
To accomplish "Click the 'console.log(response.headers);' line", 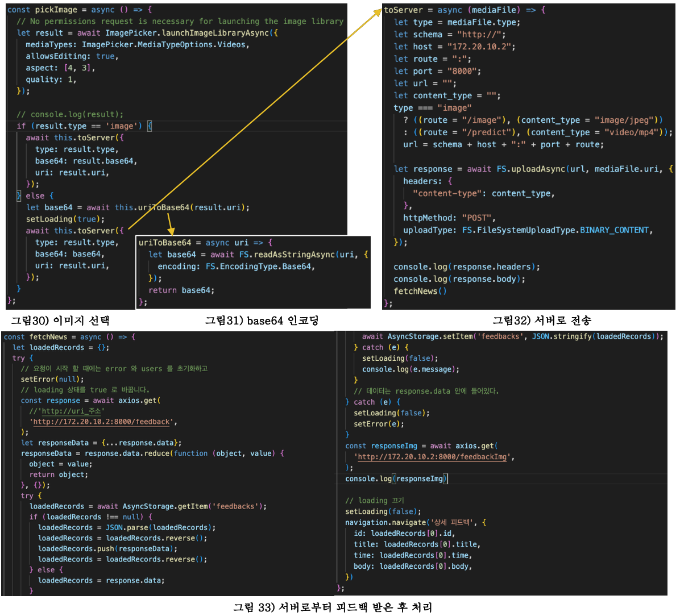I will 467,267.
